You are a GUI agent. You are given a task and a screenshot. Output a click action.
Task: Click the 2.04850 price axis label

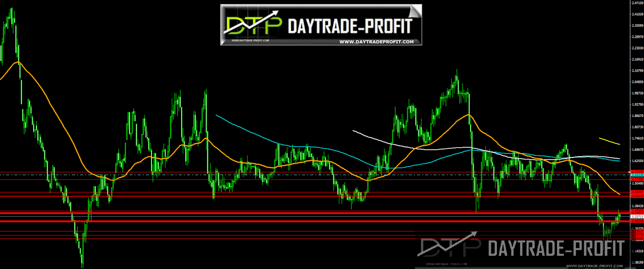point(637,82)
